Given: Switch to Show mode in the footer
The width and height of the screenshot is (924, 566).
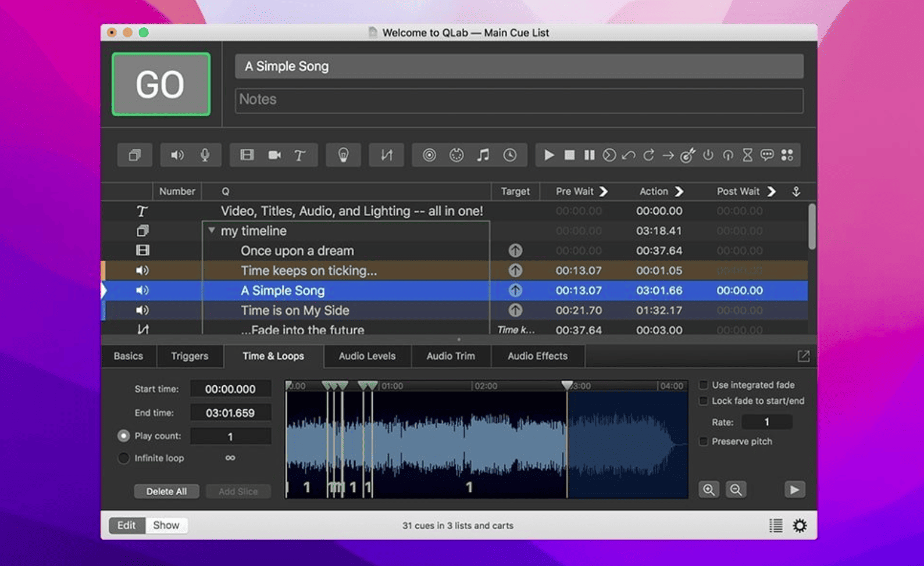Looking at the screenshot, I should point(166,525).
